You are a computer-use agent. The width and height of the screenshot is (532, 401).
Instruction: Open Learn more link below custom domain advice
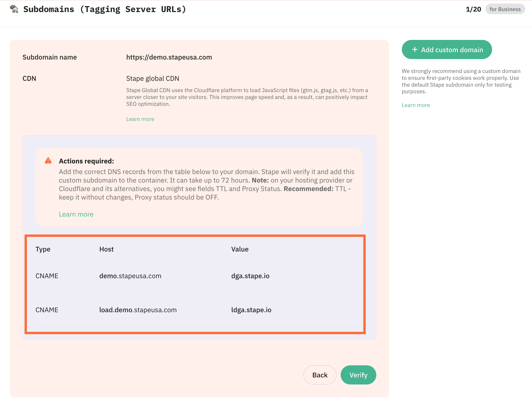tap(416, 105)
